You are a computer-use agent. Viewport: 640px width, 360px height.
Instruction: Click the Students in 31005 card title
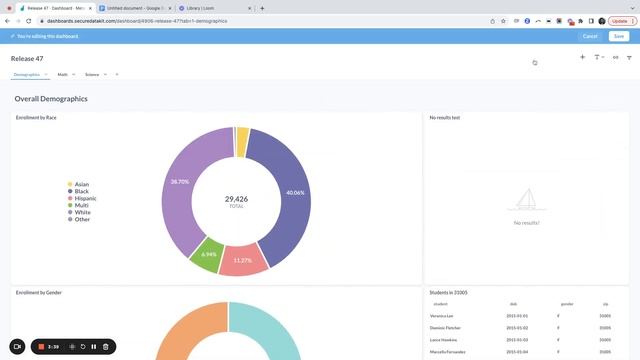tap(448, 293)
